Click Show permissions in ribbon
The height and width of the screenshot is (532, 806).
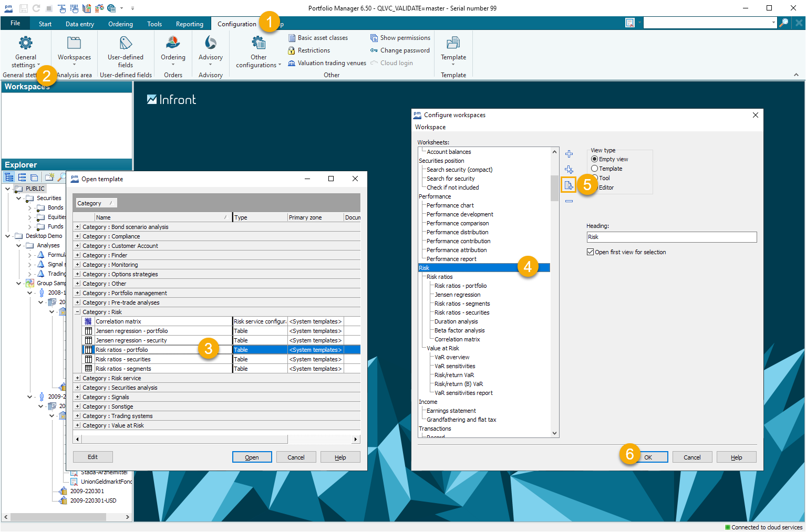pyautogui.click(x=400, y=38)
